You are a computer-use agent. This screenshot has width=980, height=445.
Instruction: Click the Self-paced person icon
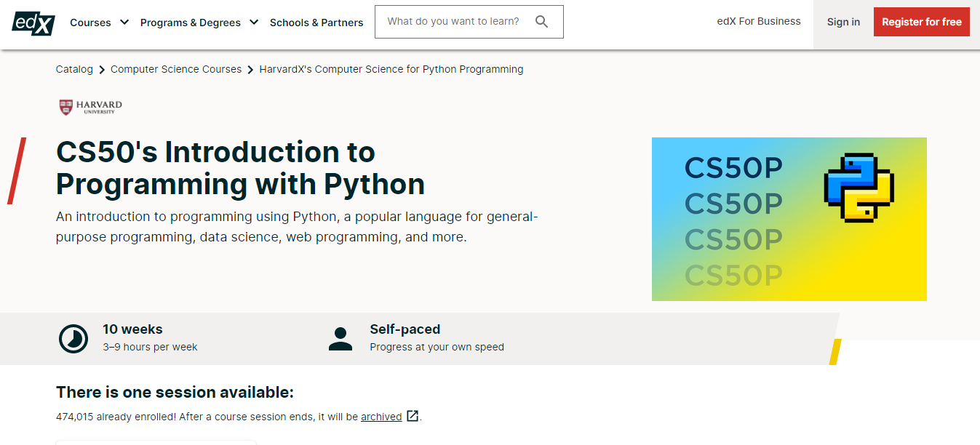click(340, 338)
